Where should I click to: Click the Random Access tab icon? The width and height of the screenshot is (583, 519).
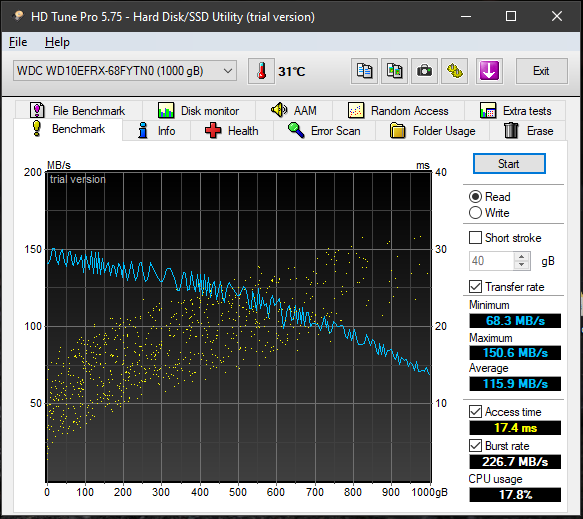(x=356, y=110)
